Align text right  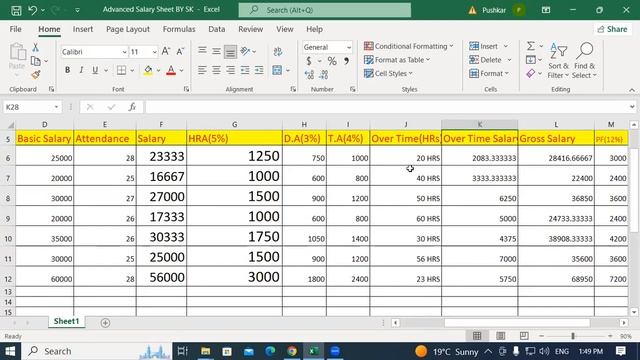[x=230, y=70]
